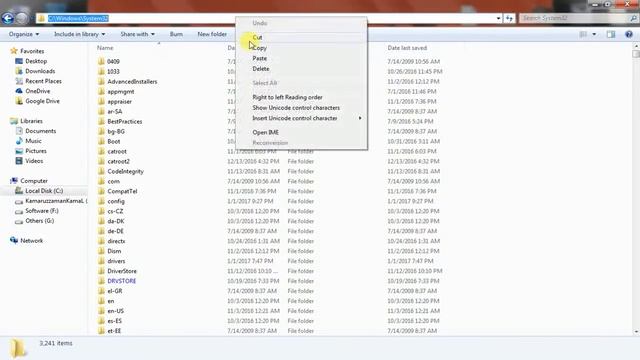640x360 pixels.
Task: Toggle the preview pane icon
Action: 611,34
